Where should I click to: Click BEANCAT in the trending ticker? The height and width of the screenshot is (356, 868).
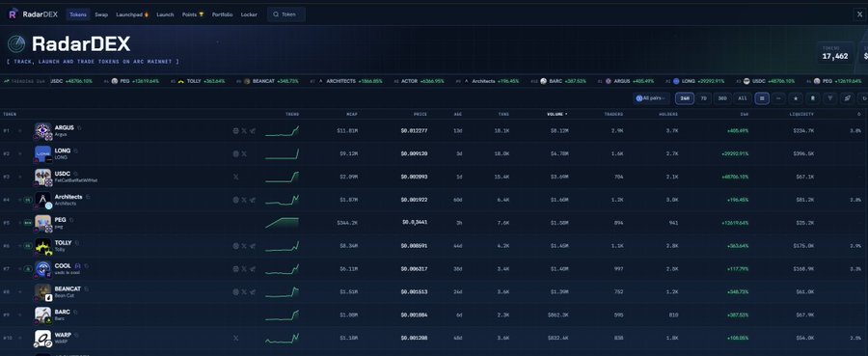tap(267, 81)
